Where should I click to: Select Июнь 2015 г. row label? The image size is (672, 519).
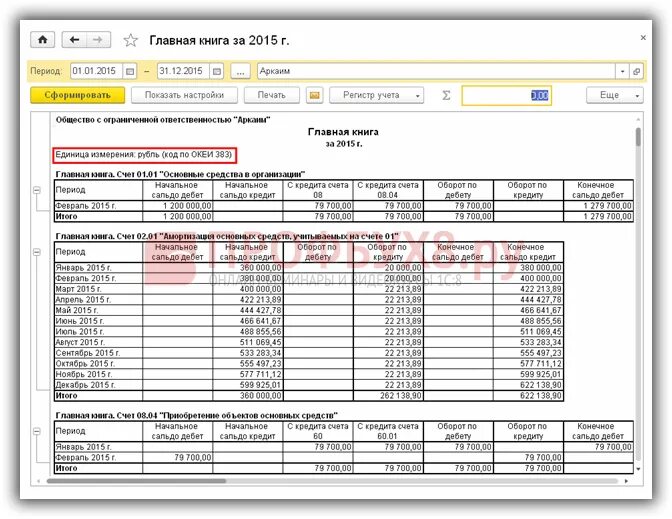click(98, 321)
